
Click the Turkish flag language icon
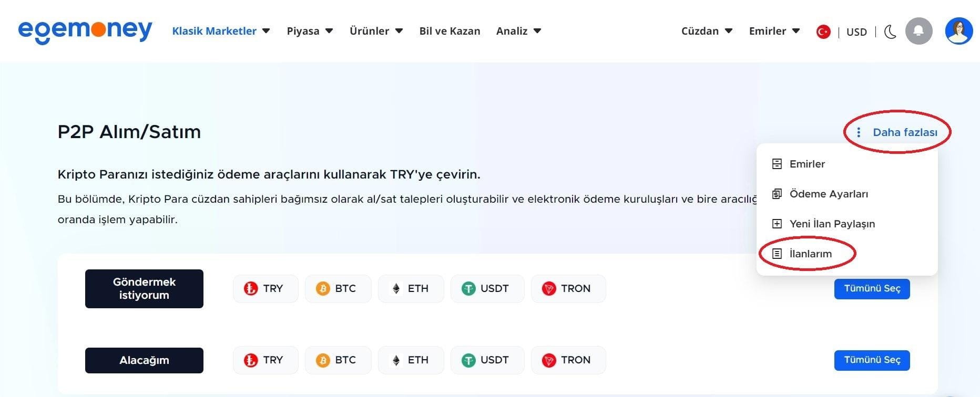[823, 31]
